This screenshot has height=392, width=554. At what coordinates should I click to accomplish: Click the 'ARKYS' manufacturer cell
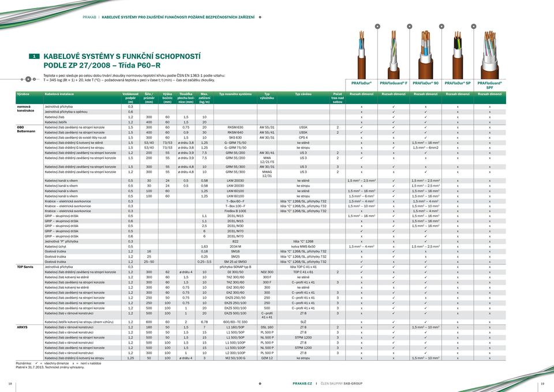pos(23,327)
